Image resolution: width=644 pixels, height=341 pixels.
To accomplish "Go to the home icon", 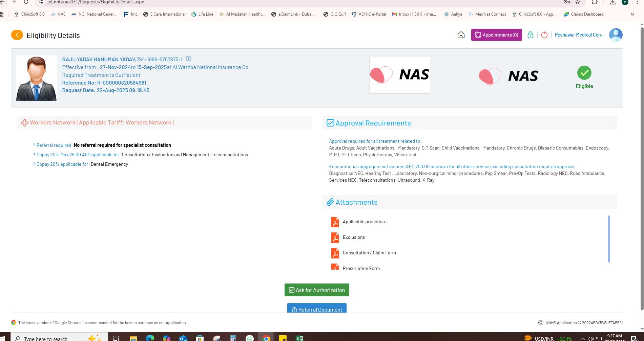I will 461,35.
